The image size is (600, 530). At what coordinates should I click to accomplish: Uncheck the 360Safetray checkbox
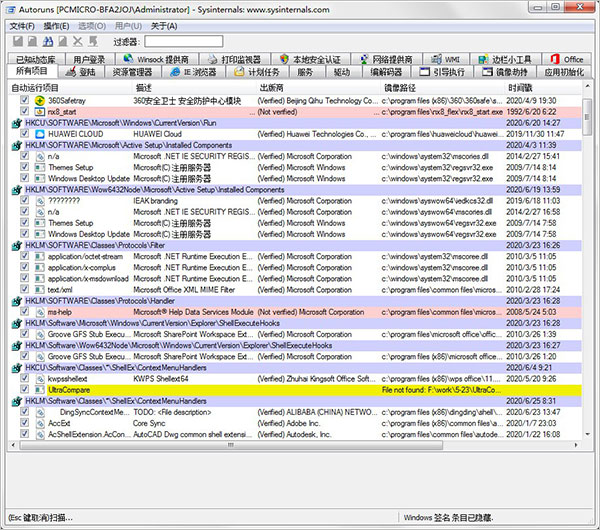24,100
